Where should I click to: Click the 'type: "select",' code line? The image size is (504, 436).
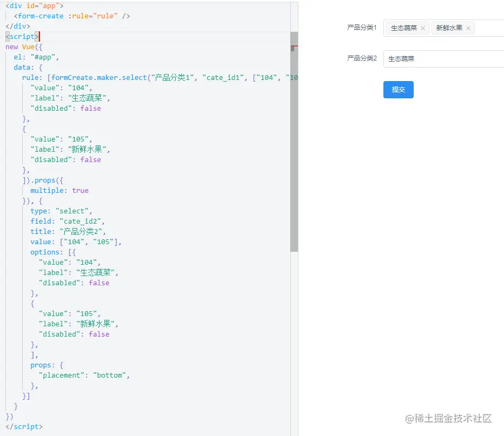(61, 211)
